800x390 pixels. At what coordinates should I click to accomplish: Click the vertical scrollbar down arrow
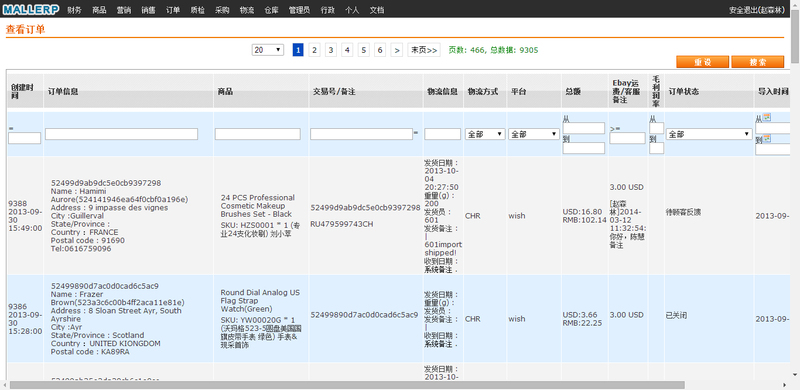click(795, 376)
